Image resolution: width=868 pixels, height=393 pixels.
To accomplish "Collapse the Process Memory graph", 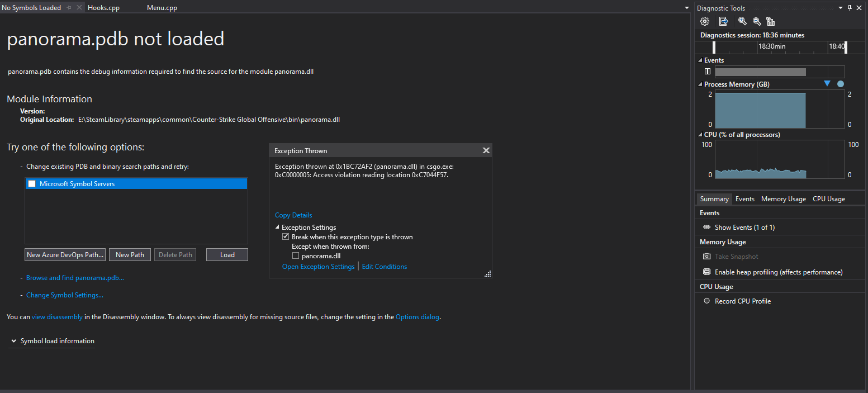I will [x=700, y=84].
